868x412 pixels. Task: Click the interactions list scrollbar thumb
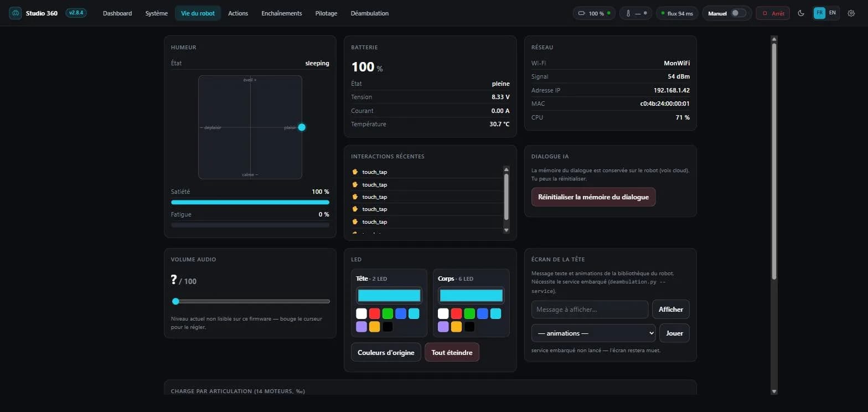click(506, 196)
